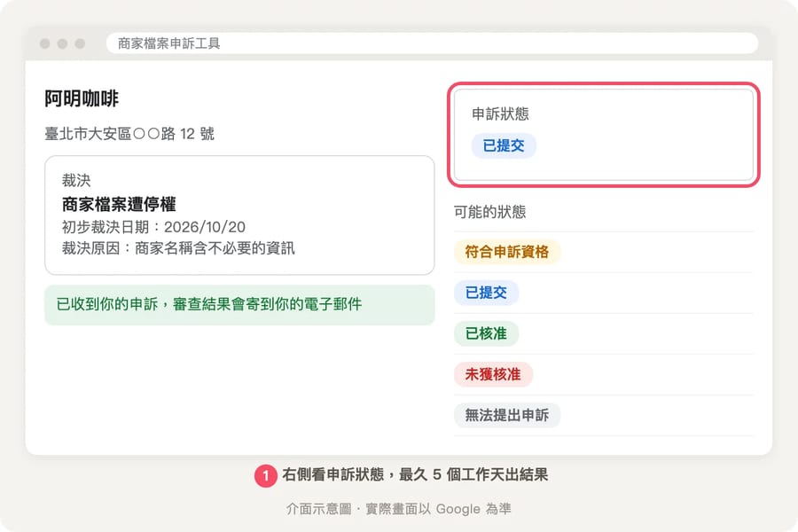The width and height of the screenshot is (798, 532).
Task: Click the second gray window control dot
Action: click(x=63, y=43)
